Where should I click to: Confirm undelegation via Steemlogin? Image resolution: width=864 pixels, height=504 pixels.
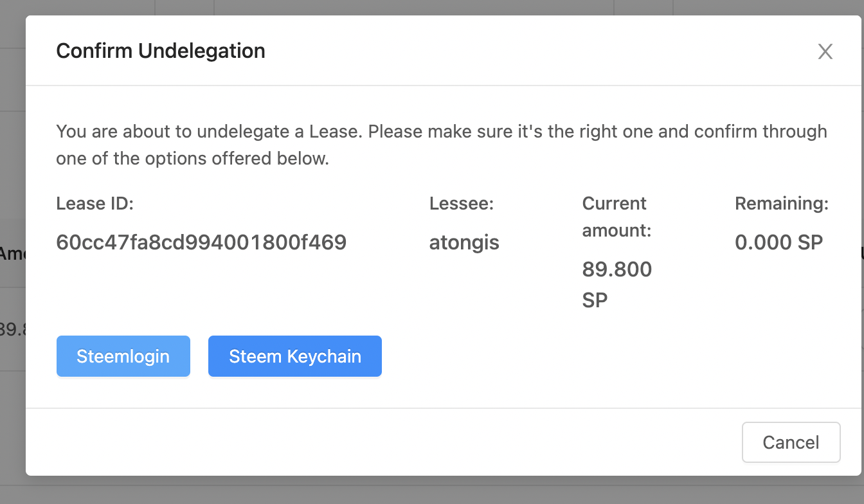coord(123,356)
